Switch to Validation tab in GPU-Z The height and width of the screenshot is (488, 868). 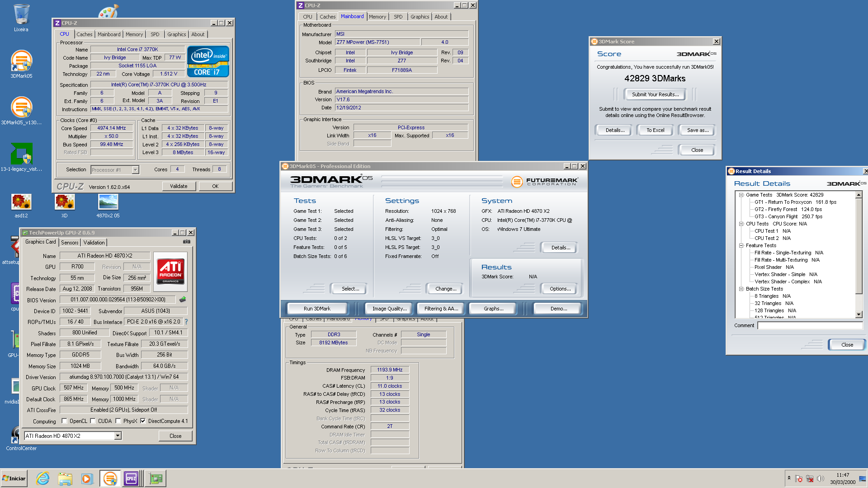(94, 243)
